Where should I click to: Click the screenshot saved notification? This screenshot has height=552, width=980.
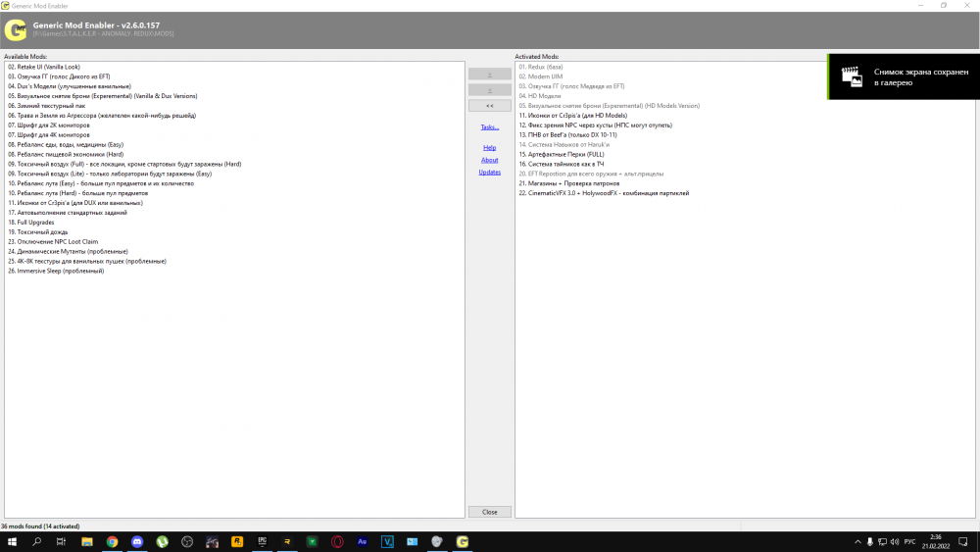coord(904,76)
